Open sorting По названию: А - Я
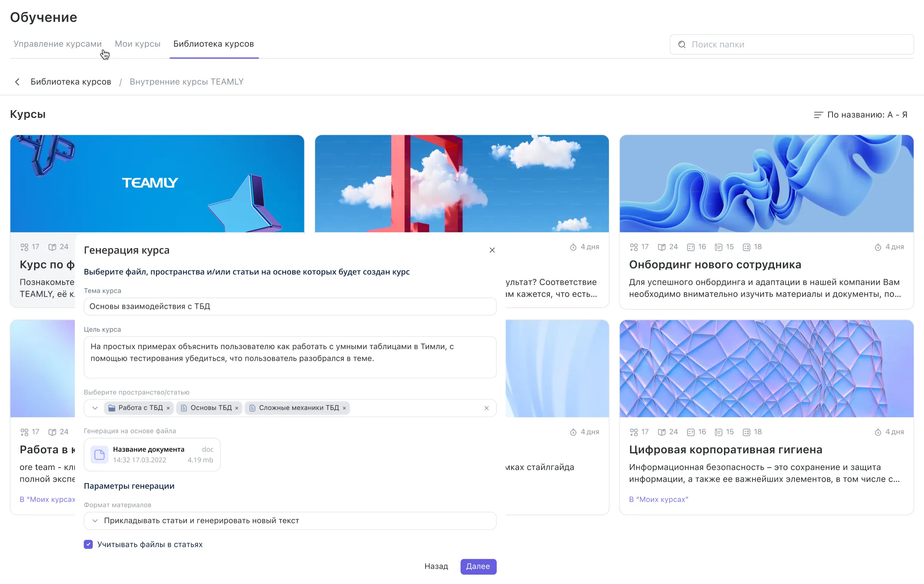Screen dimensions: 924x584 tap(867, 115)
